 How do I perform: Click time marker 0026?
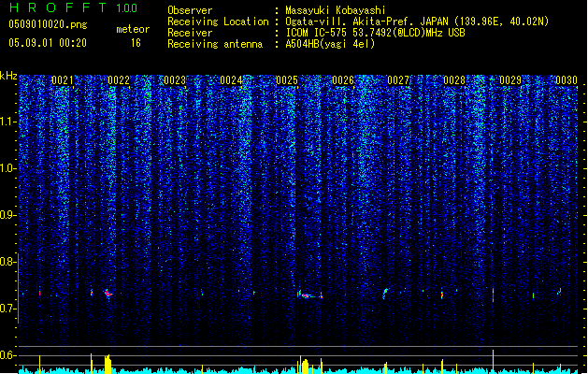[343, 80]
